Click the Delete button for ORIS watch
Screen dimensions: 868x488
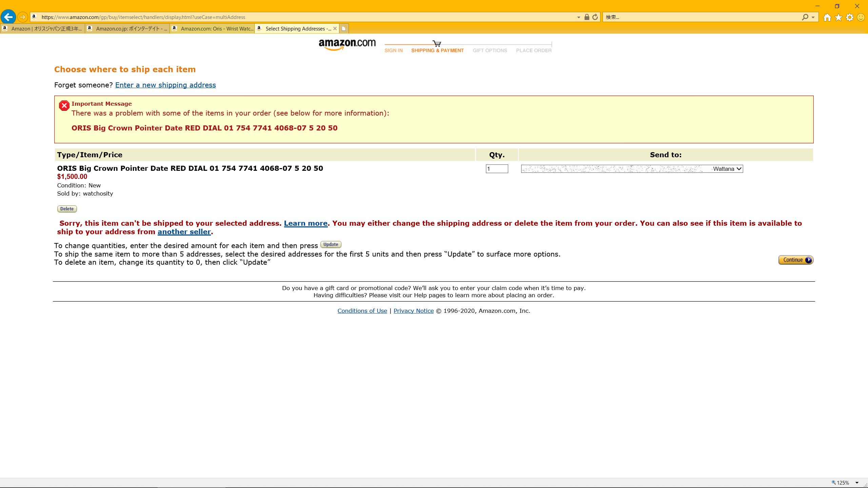(67, 209)
